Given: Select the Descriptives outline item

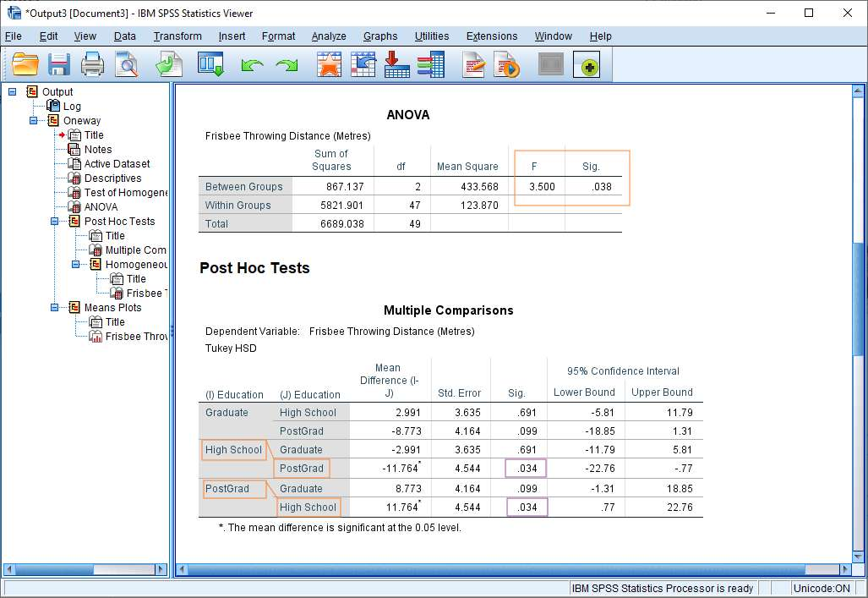Looking at the screenshot, I should tap(113, 178).
